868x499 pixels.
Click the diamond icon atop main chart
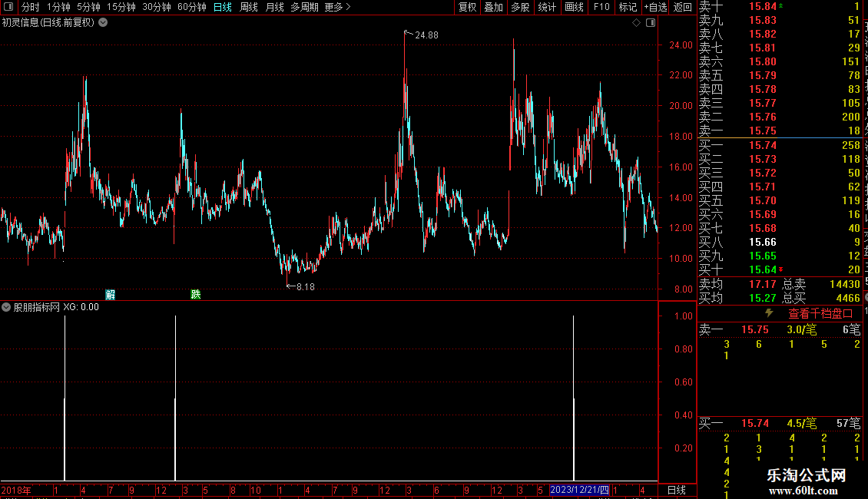pos(636,23)
